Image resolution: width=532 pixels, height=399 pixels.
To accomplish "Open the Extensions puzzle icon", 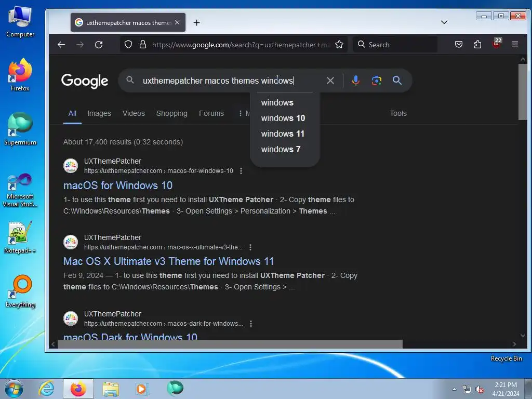I will point(478,45).
